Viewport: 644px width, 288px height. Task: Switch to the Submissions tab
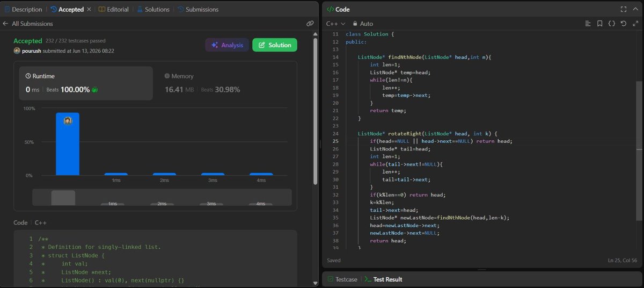click(198, 9)
